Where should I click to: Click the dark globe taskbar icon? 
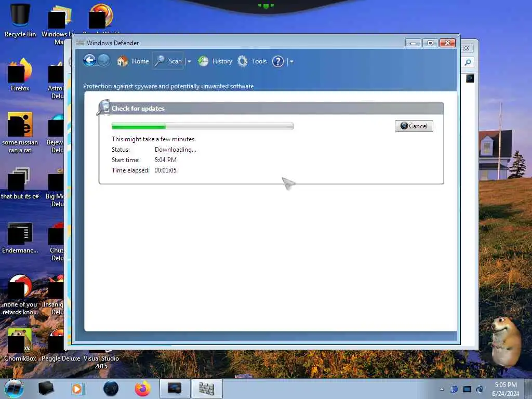coord(111,389)
